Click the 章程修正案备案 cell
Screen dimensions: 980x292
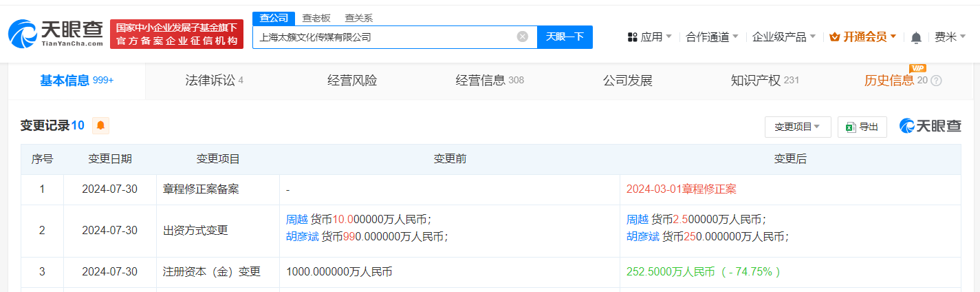coord(202,189)
